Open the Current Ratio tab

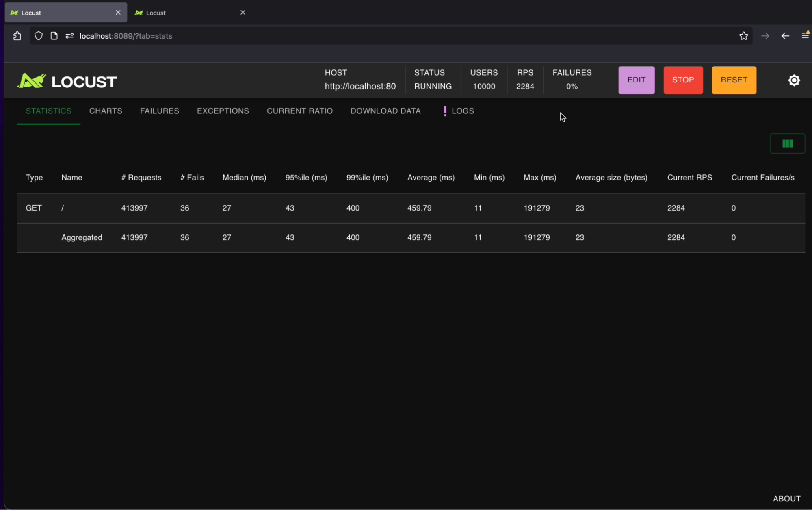click(300, 111)
